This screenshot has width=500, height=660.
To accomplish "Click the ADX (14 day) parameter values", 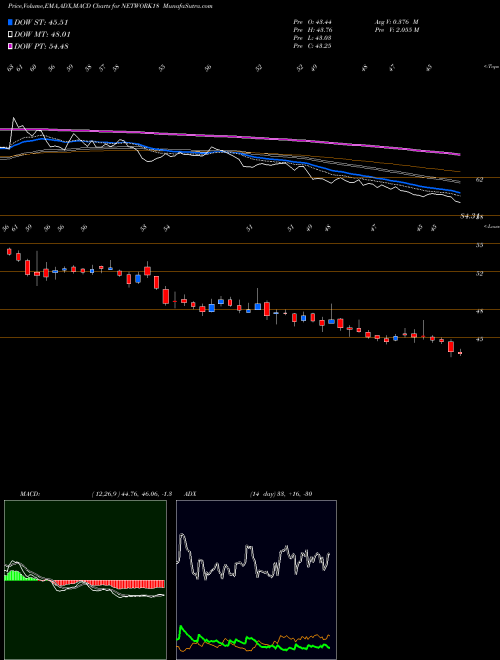I will [x=281, y=494].
